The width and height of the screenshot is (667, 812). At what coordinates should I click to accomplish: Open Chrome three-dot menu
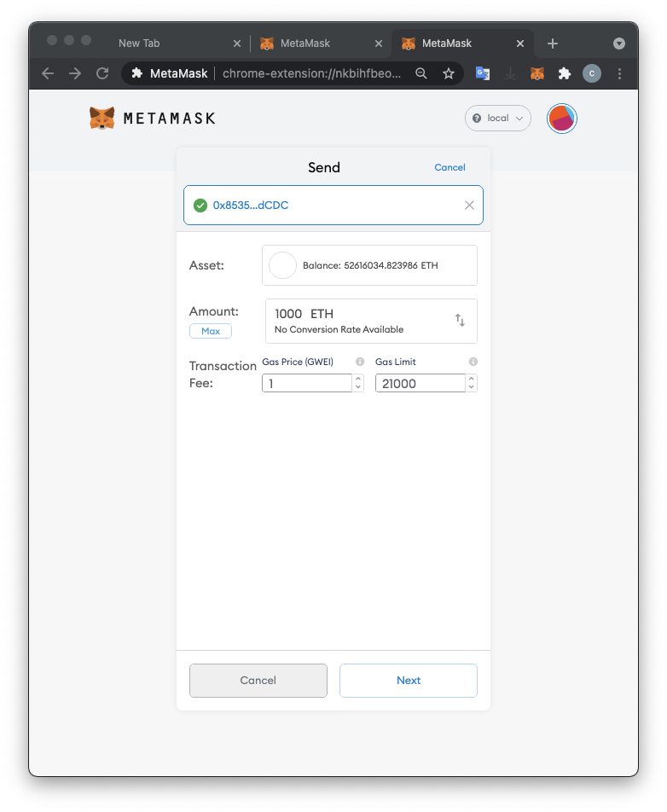click(x=619, y=73)
